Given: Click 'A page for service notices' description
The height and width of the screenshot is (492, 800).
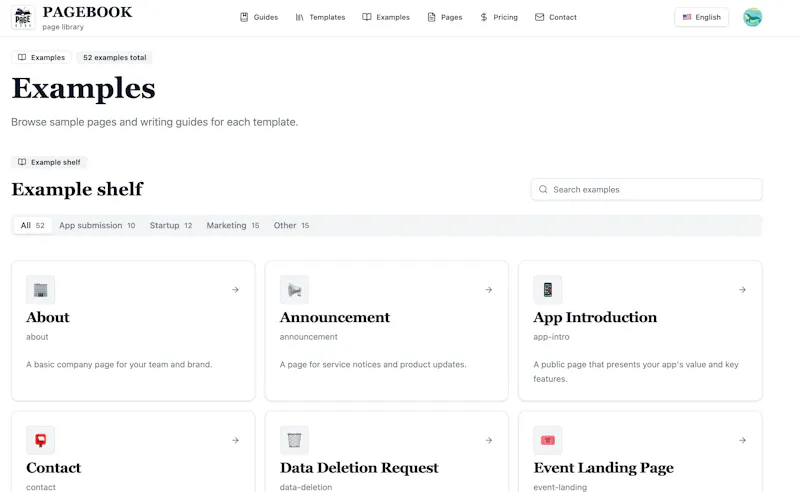Looking at the screenshot, I should [x=373, y=364].
